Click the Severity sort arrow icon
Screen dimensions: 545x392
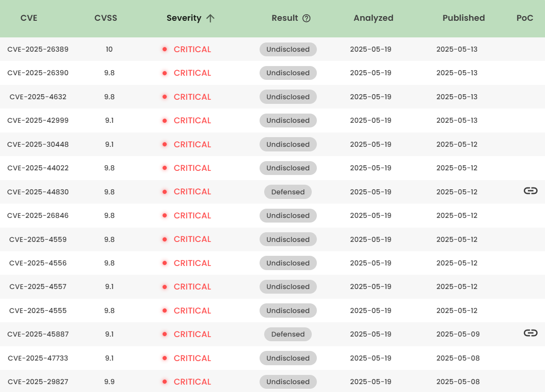coord(211,18)
